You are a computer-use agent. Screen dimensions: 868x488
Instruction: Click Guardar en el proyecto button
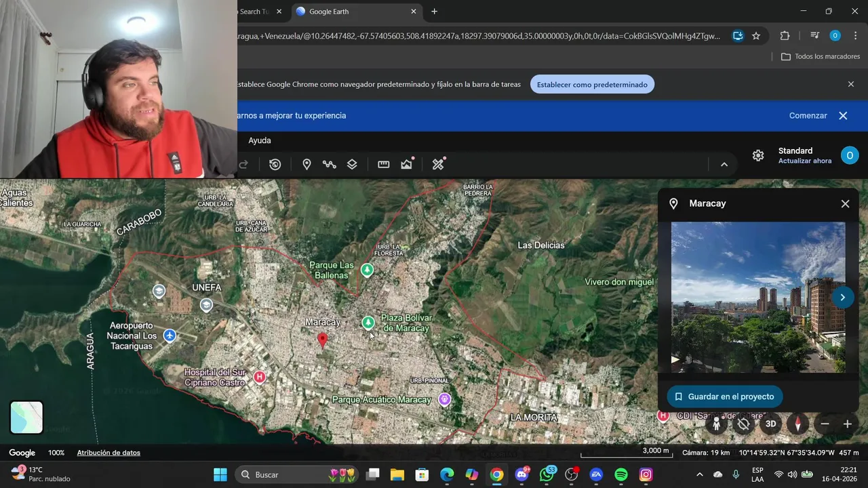pyautogui.click(x=724, y=396)
